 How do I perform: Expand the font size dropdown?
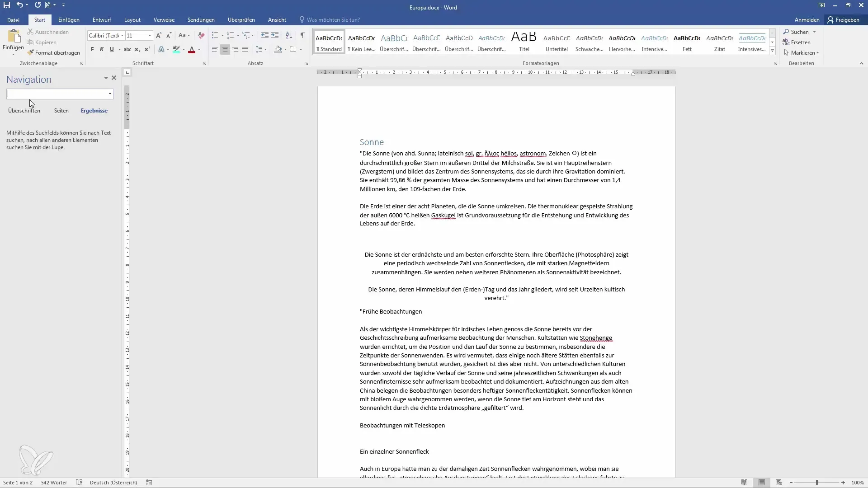pos(150,36)
